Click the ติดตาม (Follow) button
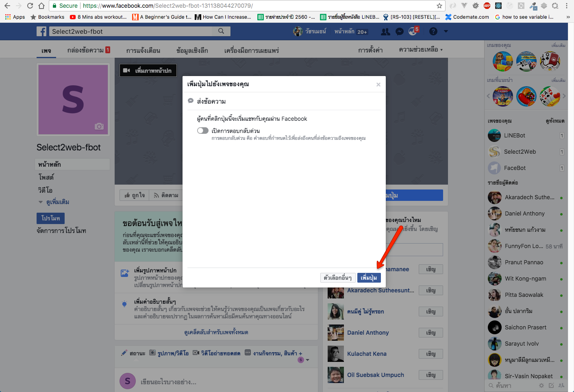Viewport: 574px width, 392px height. [x=166, y=195]
